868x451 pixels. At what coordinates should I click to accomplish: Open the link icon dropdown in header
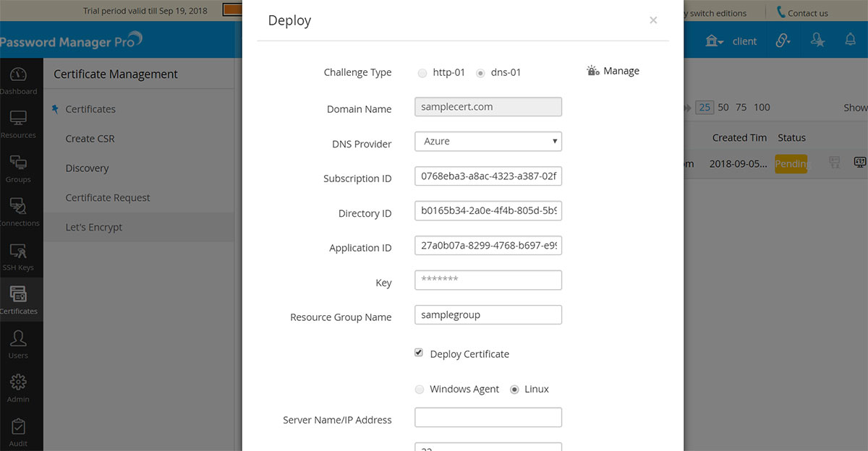[783, 41]
